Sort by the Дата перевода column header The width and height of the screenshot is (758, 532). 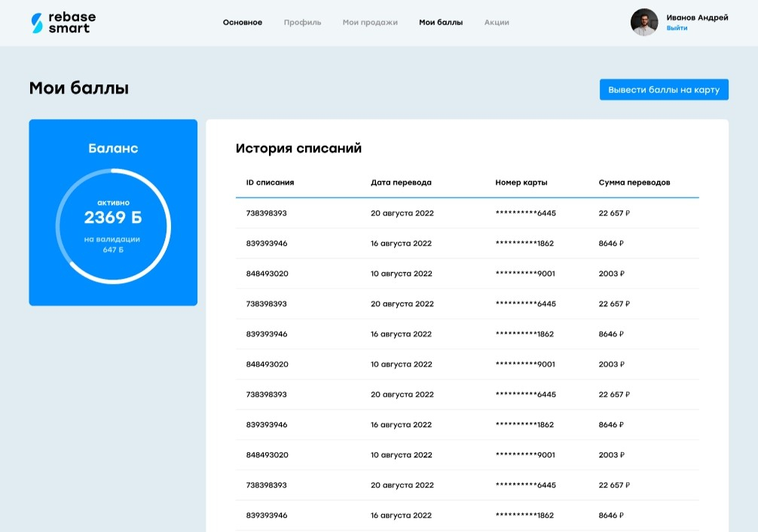click(x=401, y=183)
